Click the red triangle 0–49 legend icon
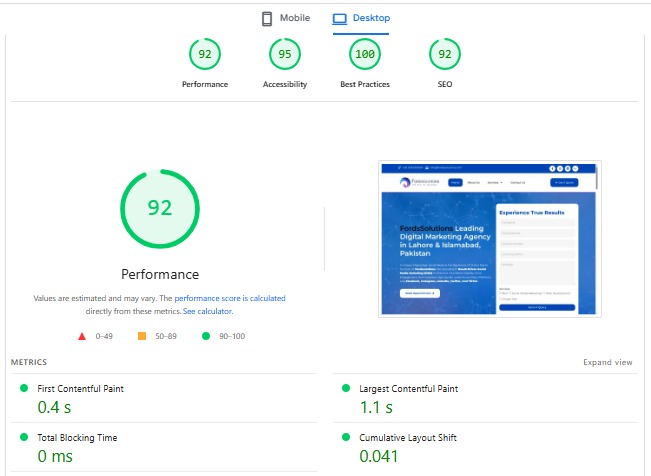Viewport: 651px width, 476px height. pyautogui.click(x=82, y=337)
